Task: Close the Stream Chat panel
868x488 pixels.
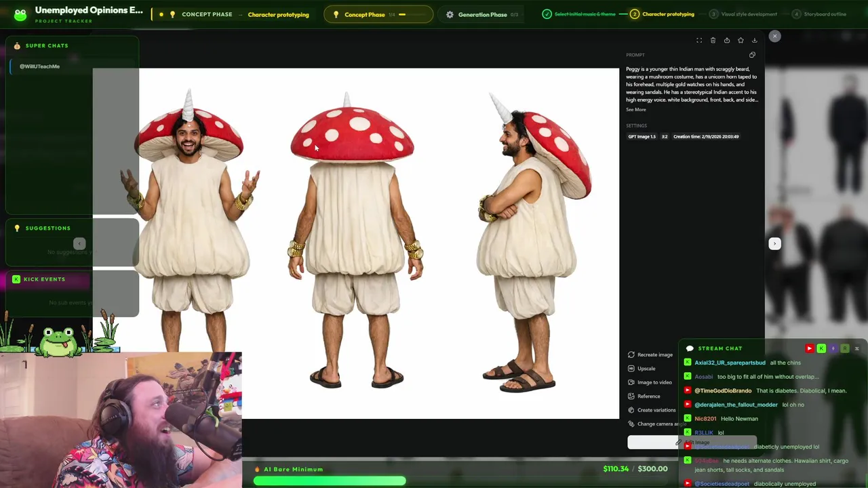Action: 856,348
